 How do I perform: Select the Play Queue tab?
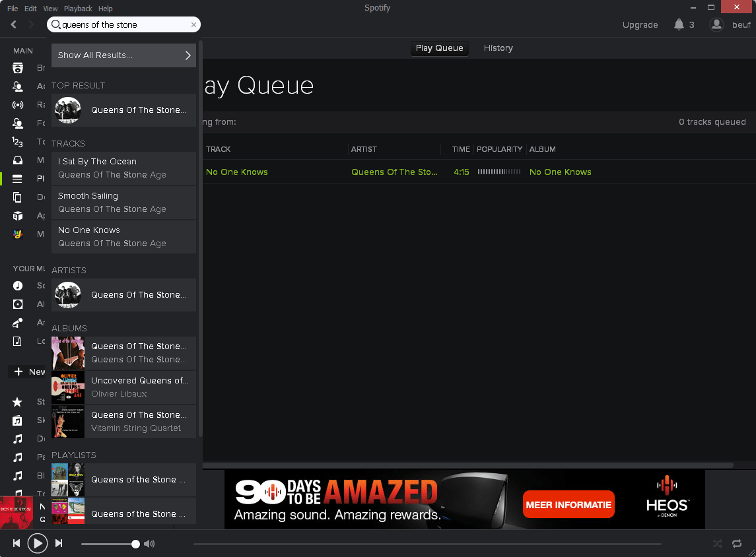pos(439,48)
